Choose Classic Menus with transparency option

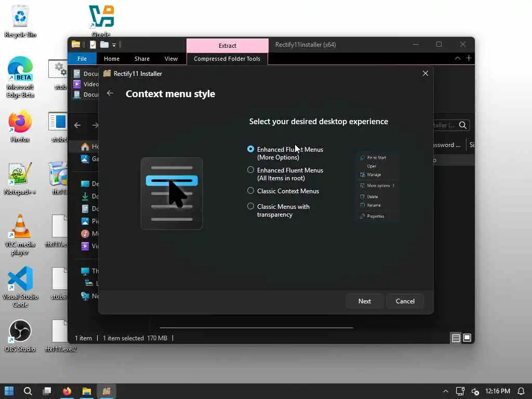pos(250,206)
